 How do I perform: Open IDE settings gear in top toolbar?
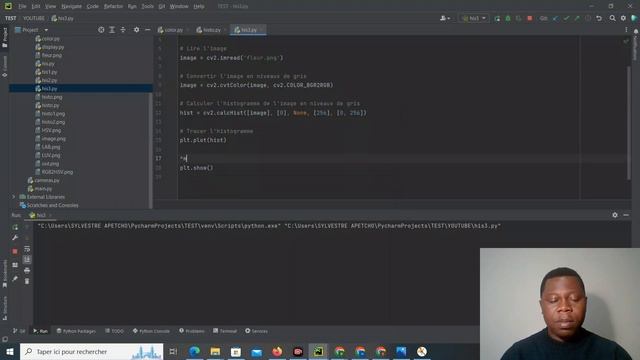[623, 18]
